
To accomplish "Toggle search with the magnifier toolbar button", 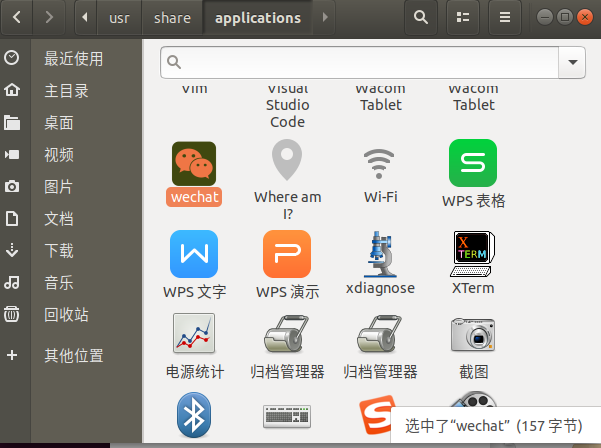I will (x=420, y=17).
